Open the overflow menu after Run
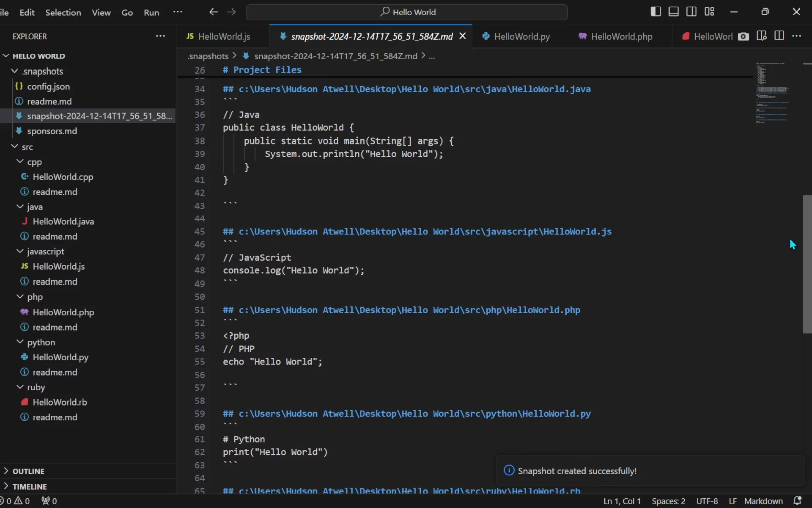This screenshot has width=812, height=508. [x=178, y=12]
